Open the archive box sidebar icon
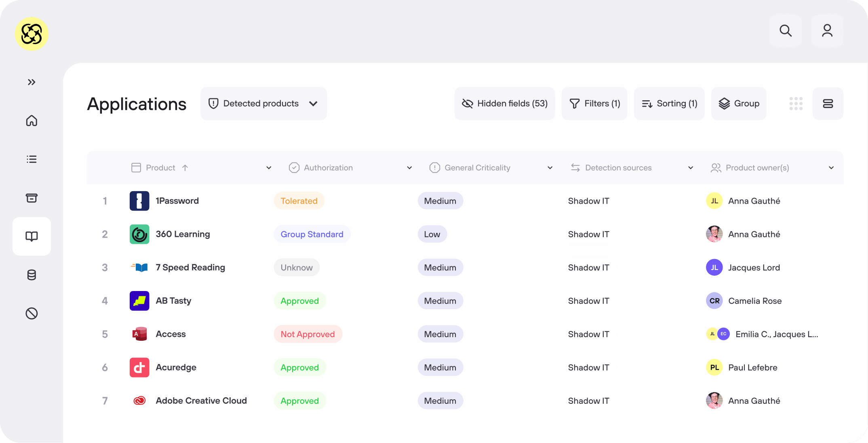This screenshot has width=868, height=443. click(32, 198)
